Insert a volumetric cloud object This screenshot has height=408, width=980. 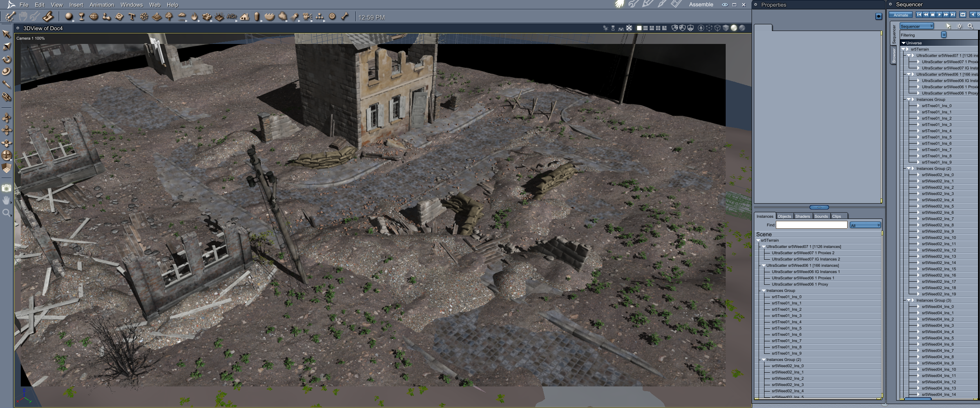tap(182, 16)
